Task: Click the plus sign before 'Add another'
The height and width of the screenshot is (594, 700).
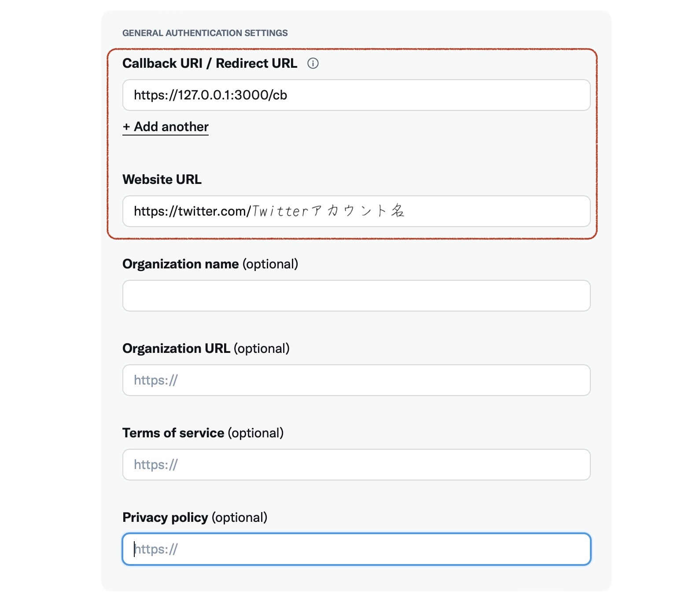Action: 126,127
